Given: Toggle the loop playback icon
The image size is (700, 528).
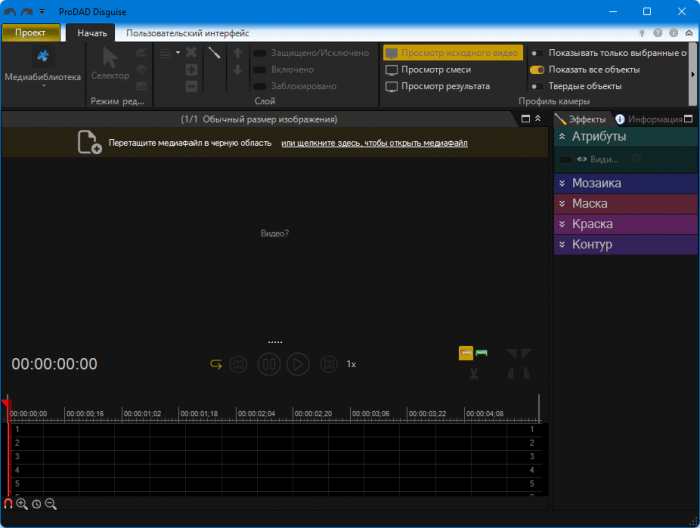Looking at the screenshot, I should (x=215, y=364).
